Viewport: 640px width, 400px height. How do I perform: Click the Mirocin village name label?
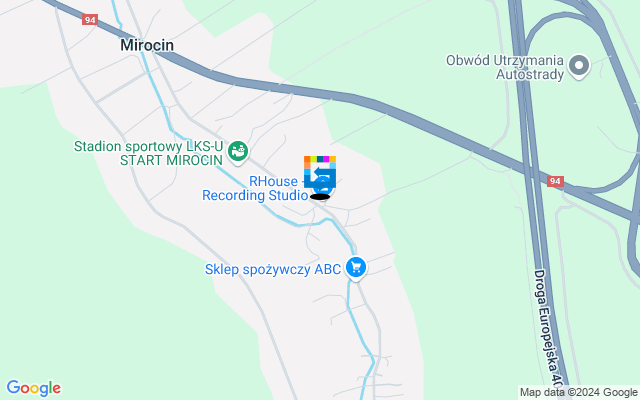click(x=147, y=45)
